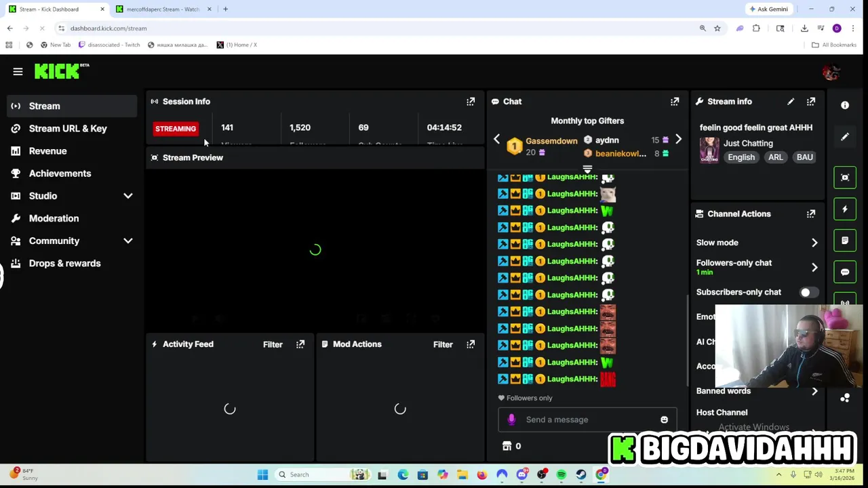
Task: Open the disassociated - Twitch bookmark
Action: (x=109, y=45)
